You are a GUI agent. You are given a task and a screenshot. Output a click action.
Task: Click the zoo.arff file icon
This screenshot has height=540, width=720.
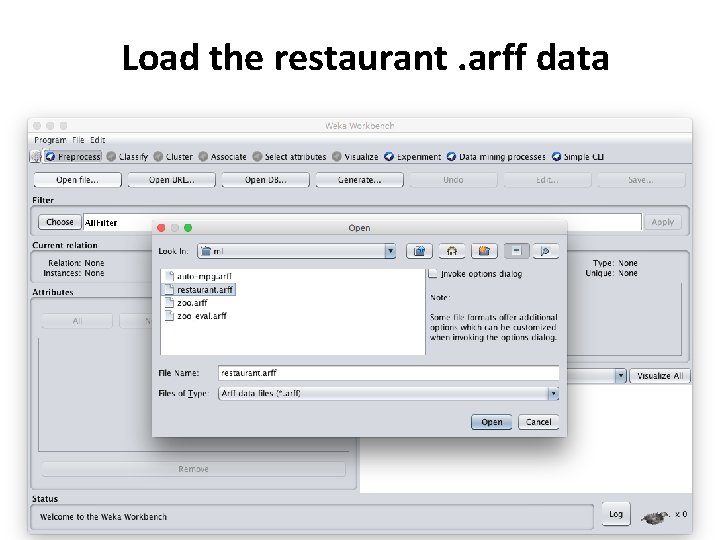169,303
